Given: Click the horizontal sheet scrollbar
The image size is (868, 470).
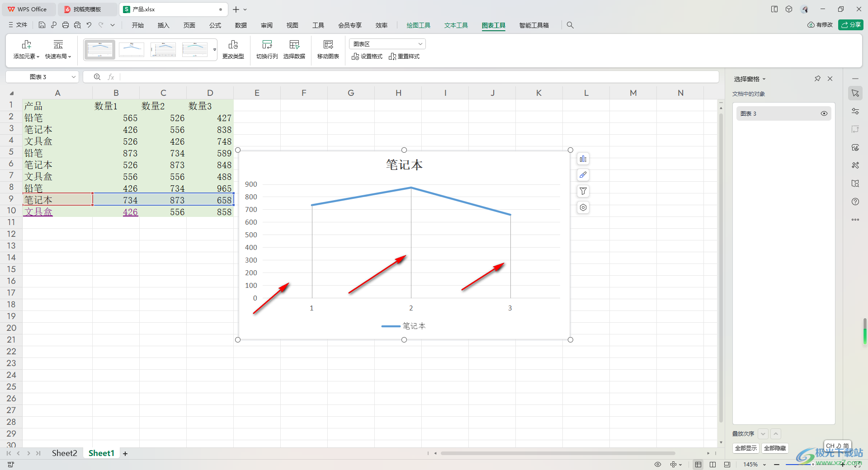Looking at the screenshot, I should pos(558,453).
